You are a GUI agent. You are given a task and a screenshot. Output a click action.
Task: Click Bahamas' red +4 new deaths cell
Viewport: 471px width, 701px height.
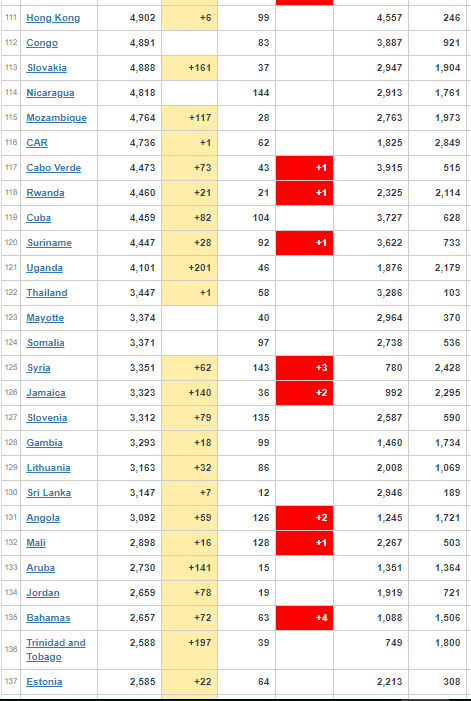304,618
